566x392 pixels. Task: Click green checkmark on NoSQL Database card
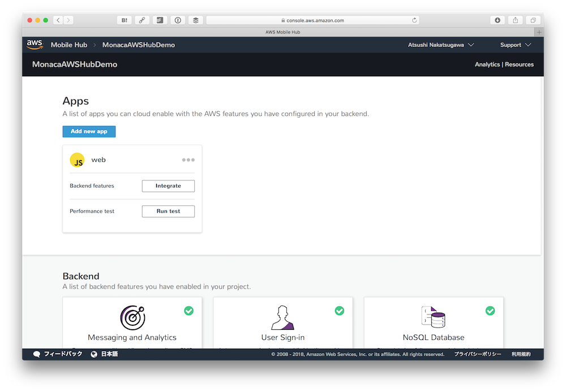[490, 311]
